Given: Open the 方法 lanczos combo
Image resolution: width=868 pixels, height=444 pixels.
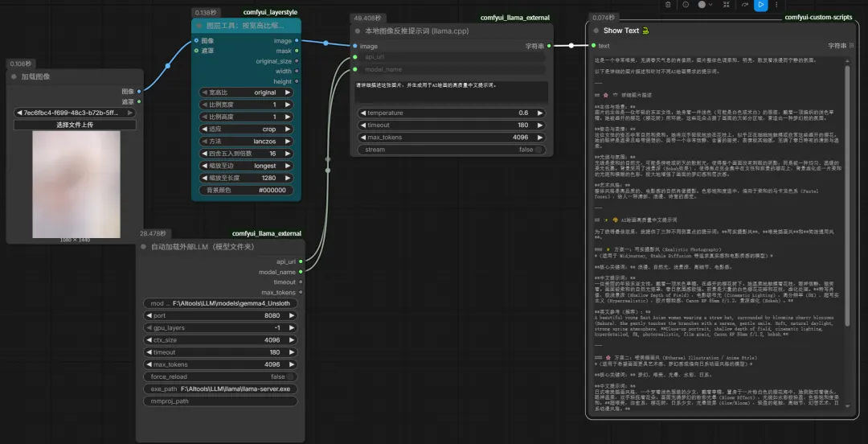Looking at the screenshot, I should (x=247, y=142).
